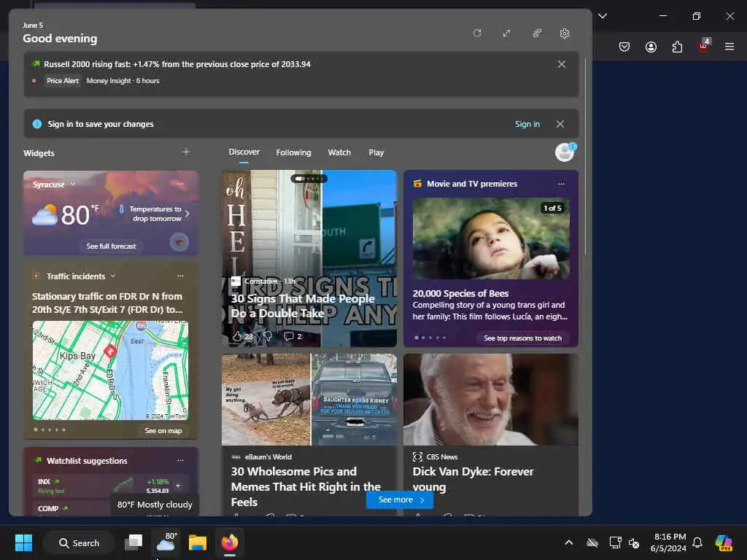Image resolution: width=747 pixels, height=560 pixels.
Task: Open Firefox list all tabs chevron
Action: coord(603,16)
